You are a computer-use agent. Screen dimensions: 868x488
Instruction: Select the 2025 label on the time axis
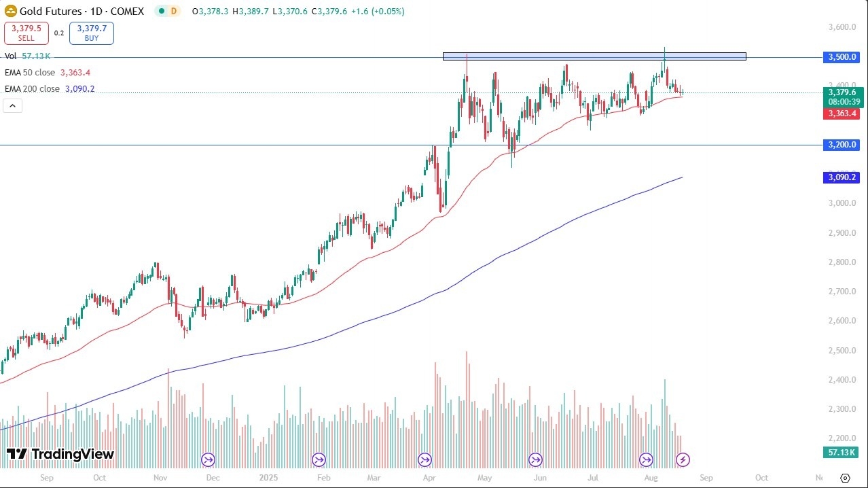[269, 478]
